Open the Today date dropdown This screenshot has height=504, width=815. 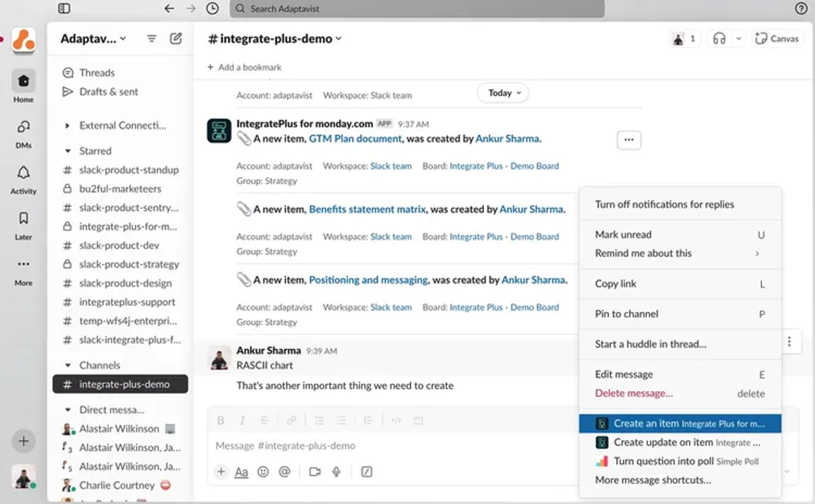pyautogui.click(x=504, y=93)
